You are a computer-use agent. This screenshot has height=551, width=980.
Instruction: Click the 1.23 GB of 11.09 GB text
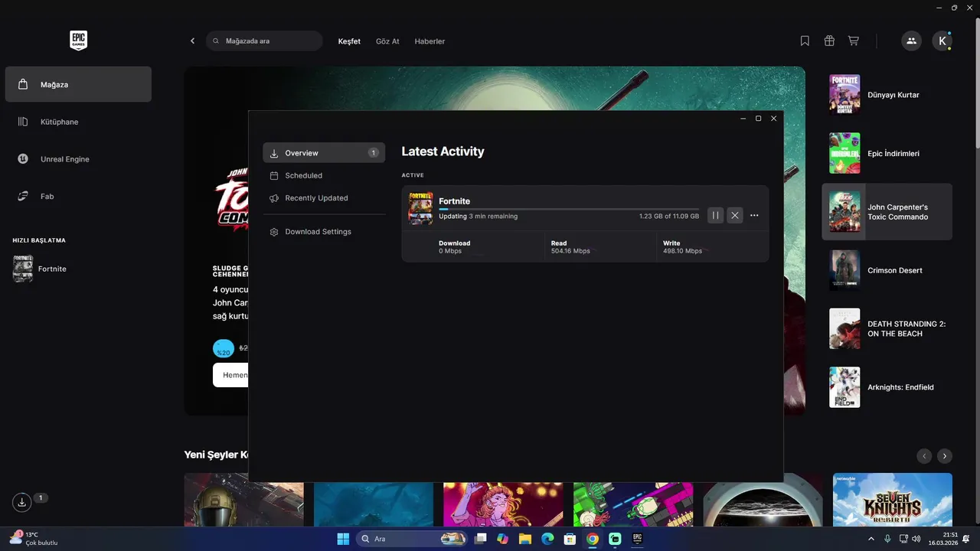coord(669,217)
